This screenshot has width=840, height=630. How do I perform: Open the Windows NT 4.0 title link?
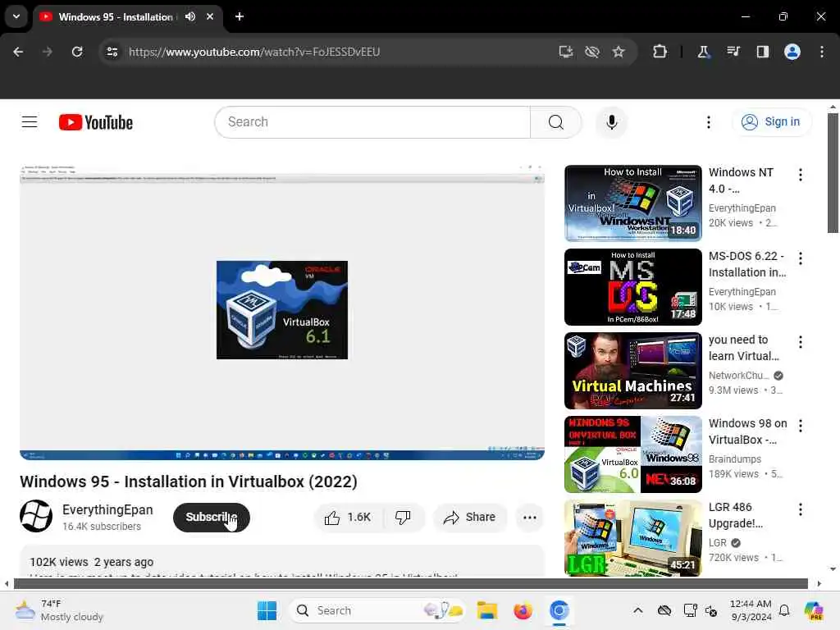click(x=741, y=180)
